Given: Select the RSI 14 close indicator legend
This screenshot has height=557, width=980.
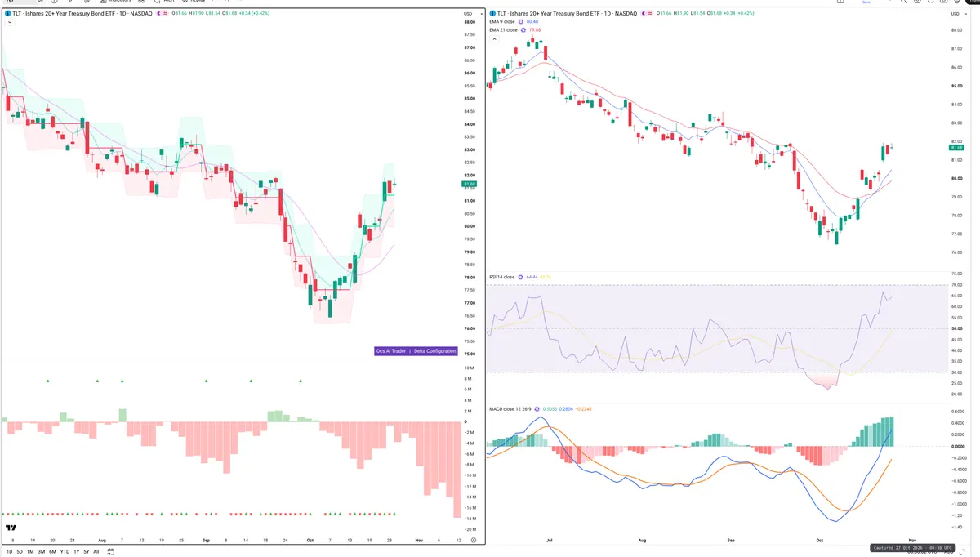Looking at the screenshot, I should pyautogui.click(x=502, y=277).
